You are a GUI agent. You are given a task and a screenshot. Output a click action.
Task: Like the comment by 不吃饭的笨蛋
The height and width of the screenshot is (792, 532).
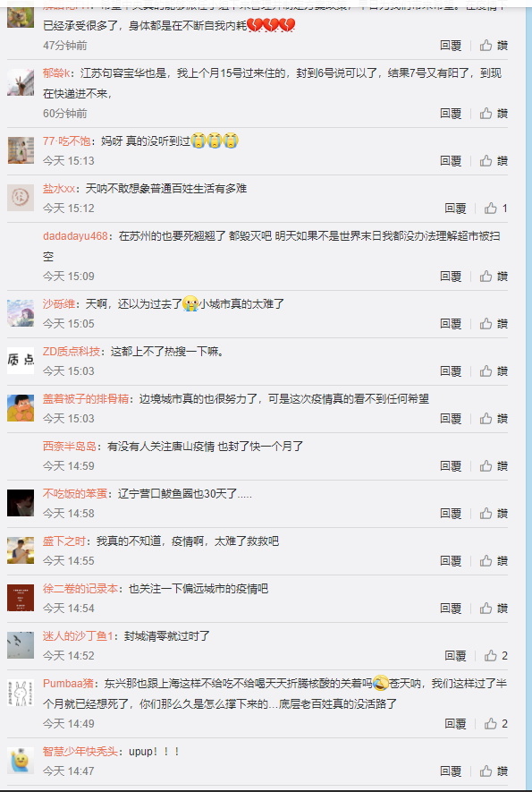[494, 513]
